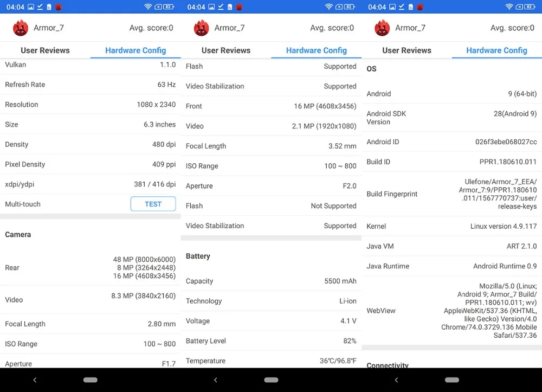The image size is (542, 392).
Task: Tap the Android ID 026f3ebe068027cc row
Action: (x=452, y=142)
